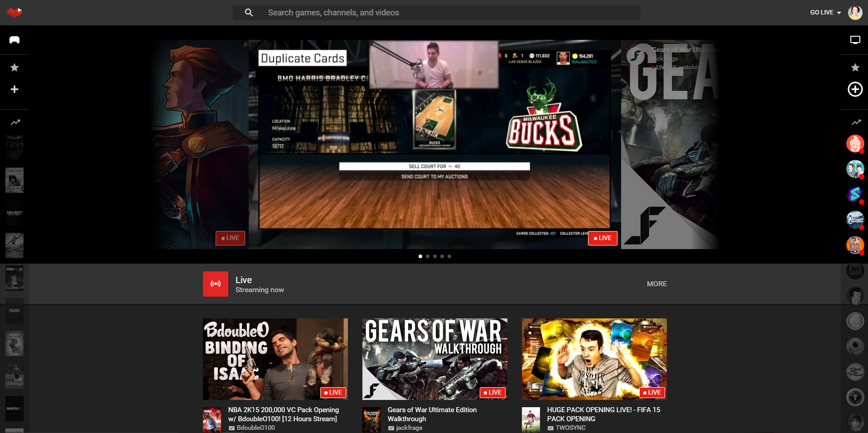Viewport: 868px width, 433px height.
Task: Open the cartoon face with glasses channel avatar
Action: pyautogui.click(x=855, y=296)
